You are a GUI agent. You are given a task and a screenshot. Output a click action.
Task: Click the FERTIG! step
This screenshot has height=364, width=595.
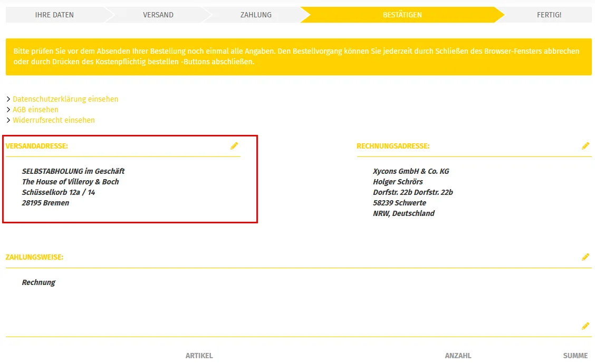click(x=549, y=15)
